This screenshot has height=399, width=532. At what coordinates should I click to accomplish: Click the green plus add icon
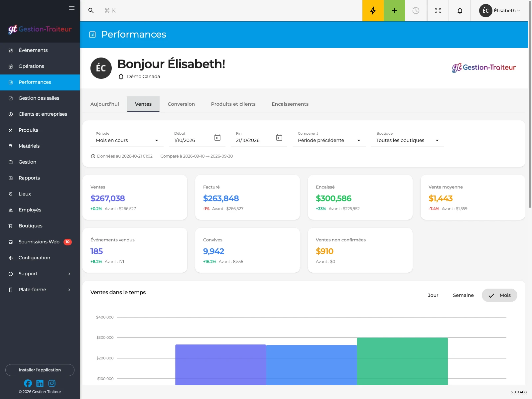(x=394, y=11)
